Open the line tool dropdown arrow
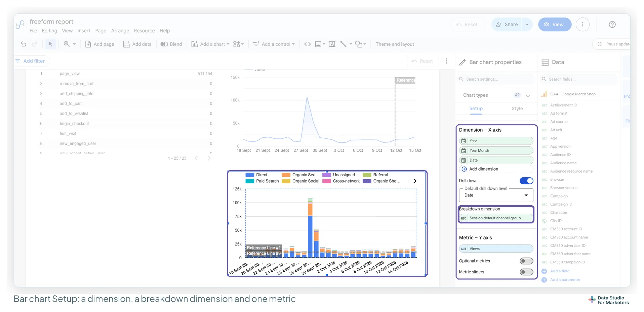This screenshot has width=644, height=312. (x=351, y=44)
